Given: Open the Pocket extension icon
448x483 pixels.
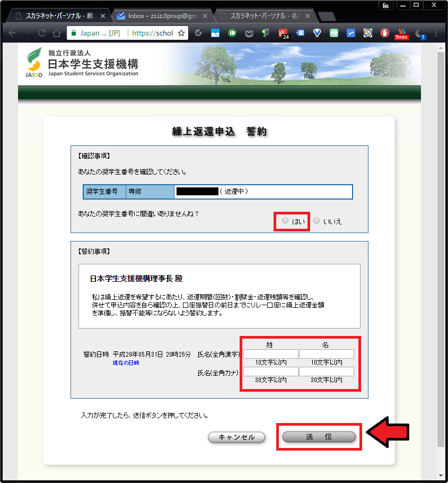Looking at the screenshot, I should coord(249,33).
